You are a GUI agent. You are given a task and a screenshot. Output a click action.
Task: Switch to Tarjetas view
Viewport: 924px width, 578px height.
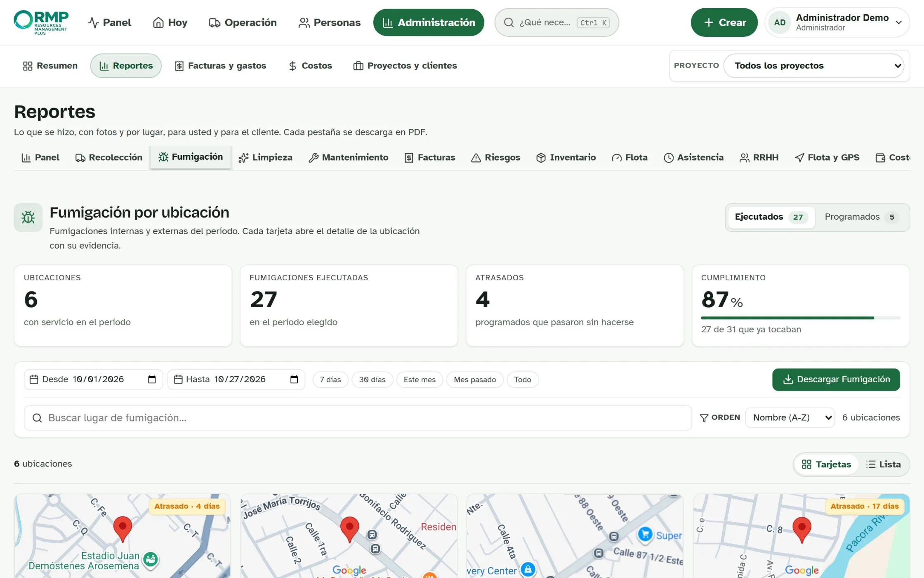(x=826, y=464)
